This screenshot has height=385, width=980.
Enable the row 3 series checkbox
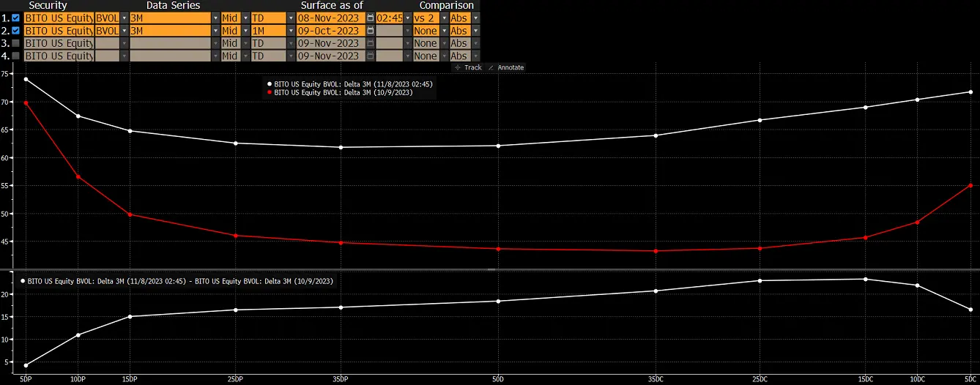coord(15,43)
